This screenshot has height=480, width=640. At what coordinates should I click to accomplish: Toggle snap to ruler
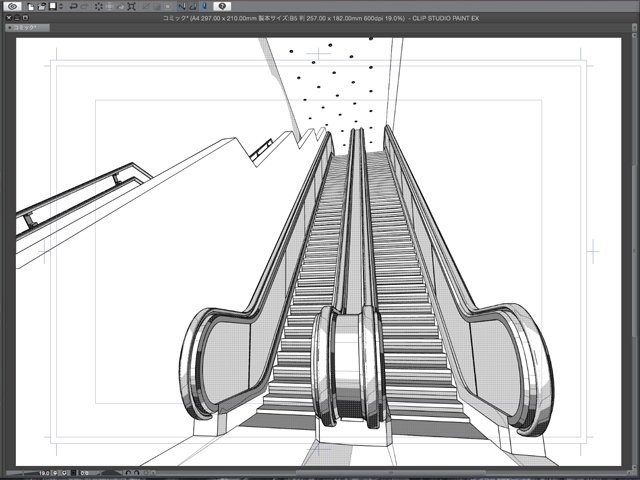point(182,6)
